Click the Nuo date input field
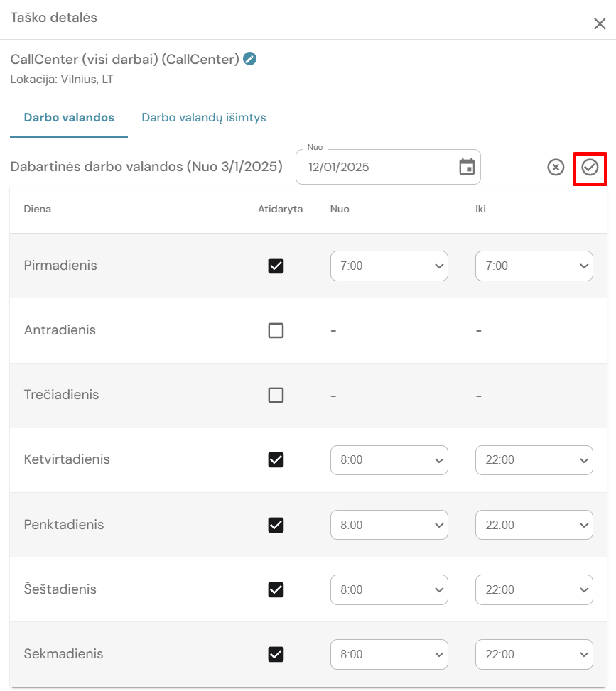Screen dimensions: 616x691 377,168
